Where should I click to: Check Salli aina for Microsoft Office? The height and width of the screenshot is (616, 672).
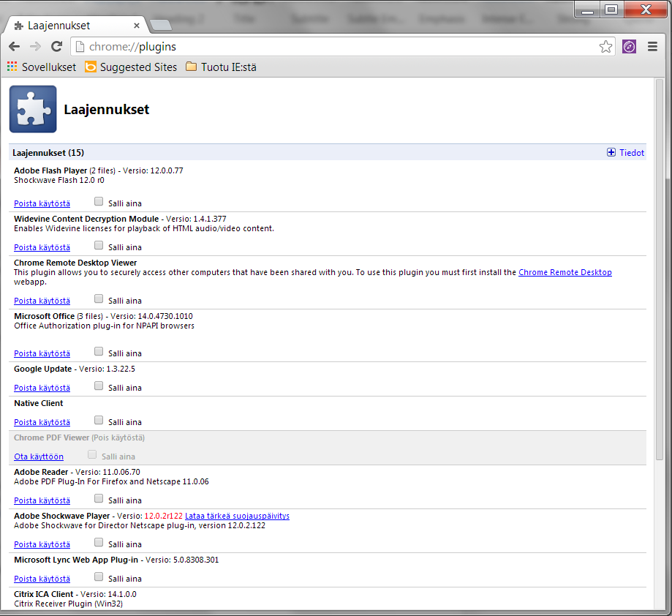tap(99, 351)
